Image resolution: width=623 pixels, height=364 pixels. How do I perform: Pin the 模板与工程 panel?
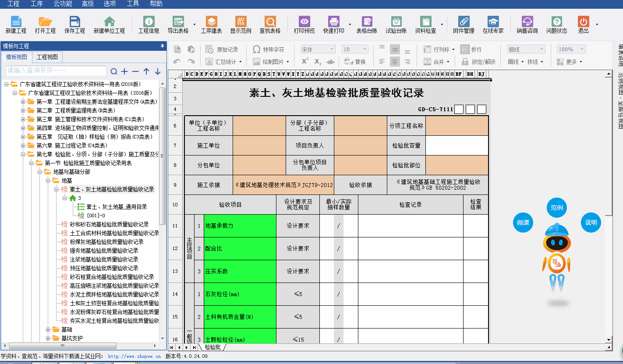162,46
